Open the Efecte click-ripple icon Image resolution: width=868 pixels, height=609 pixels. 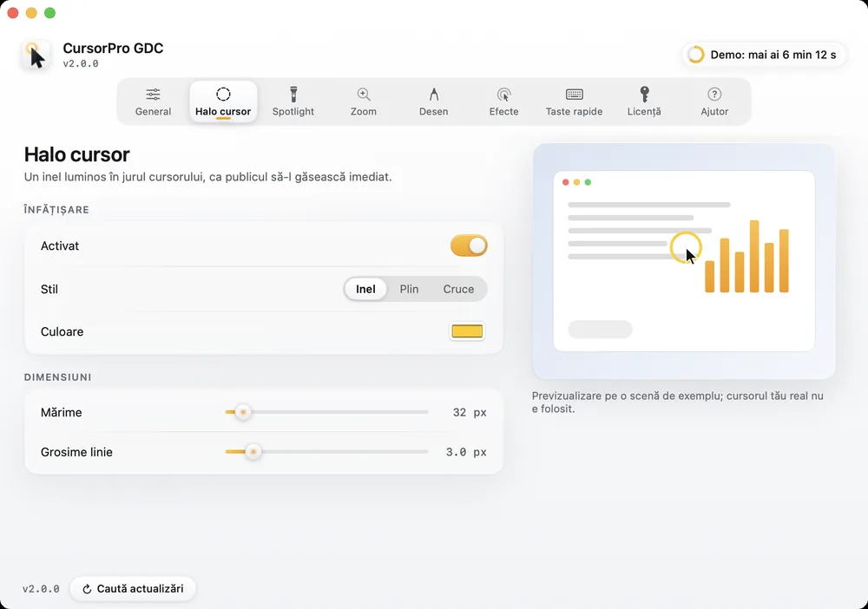(x=503, y=95)
